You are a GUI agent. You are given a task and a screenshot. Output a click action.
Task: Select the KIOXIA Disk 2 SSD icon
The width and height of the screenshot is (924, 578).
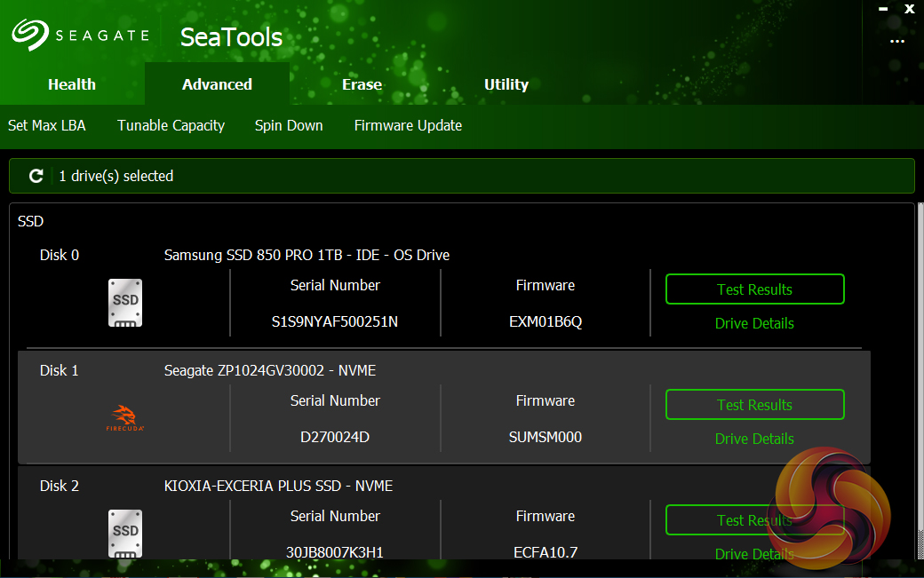click(125, 533)
